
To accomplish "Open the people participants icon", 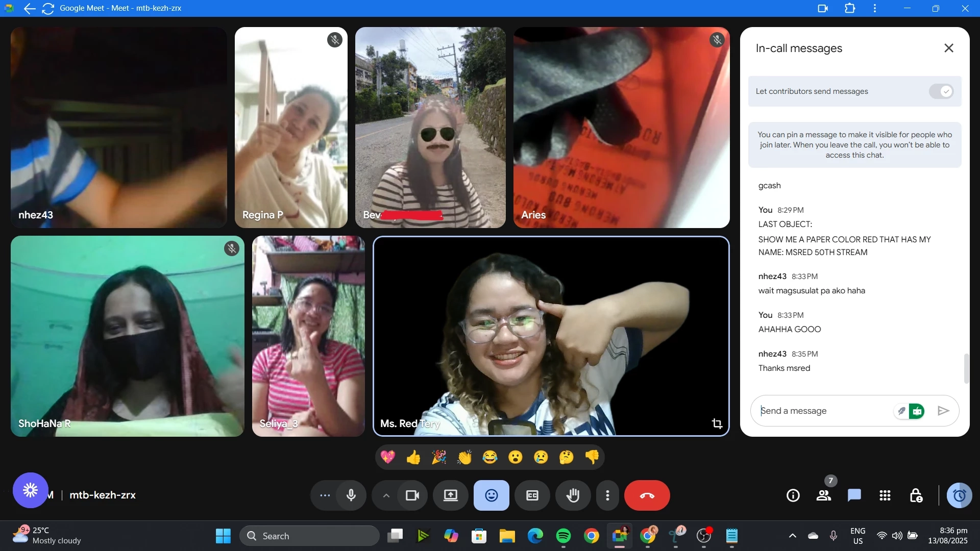I will click(x=824, y=495).
